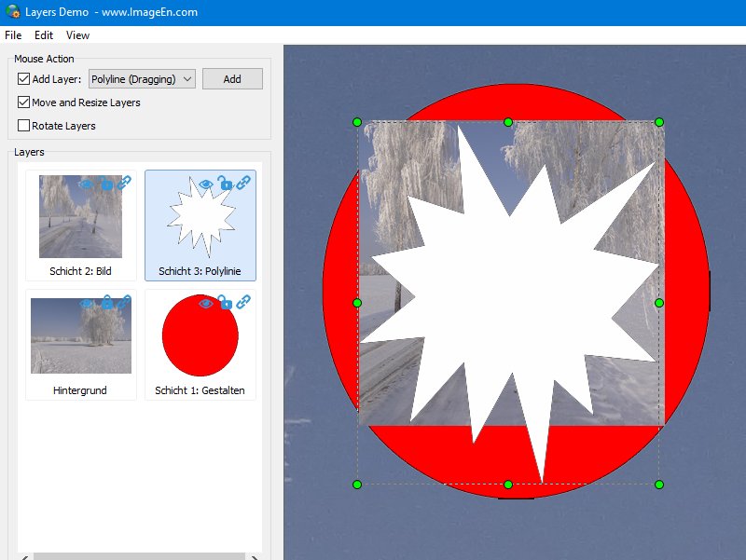The height and width of the screenshot is (560, 746).
Task: Toggle visibility eye on Schicht 3: Polylinie
Action: (205, 184)
